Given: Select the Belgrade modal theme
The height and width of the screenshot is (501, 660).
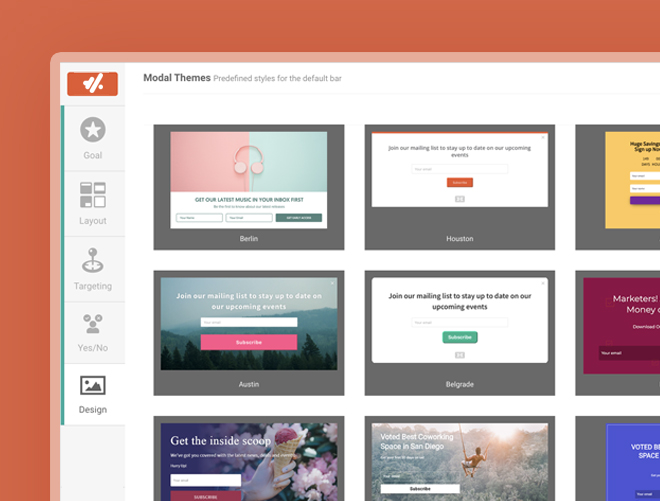Looking at the screenshot, I should [x=460, y=333].
